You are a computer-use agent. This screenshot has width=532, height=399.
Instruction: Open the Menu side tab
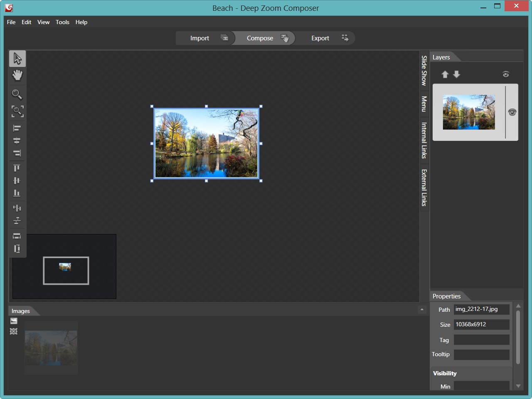(x=424, y=103)
